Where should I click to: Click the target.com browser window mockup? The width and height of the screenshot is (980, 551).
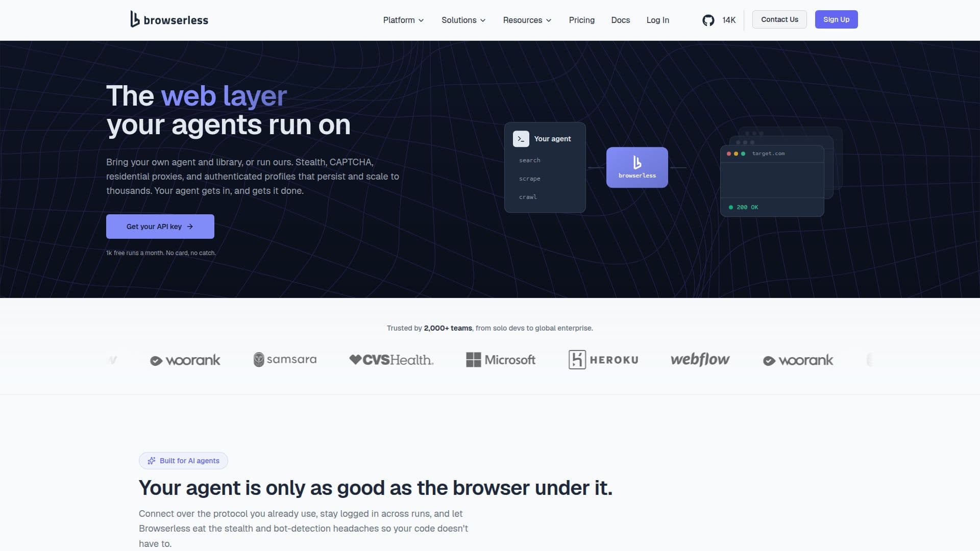tap(772, 181)
